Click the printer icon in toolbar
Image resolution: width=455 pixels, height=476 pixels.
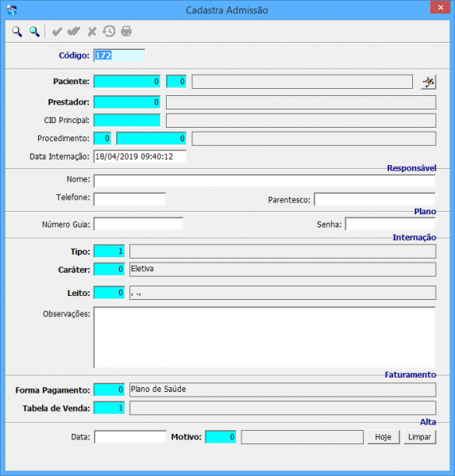126,31
